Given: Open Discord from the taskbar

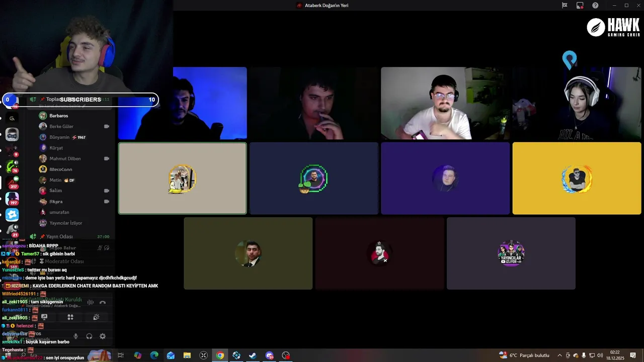Looking at the screenshot, I should 269,355.
